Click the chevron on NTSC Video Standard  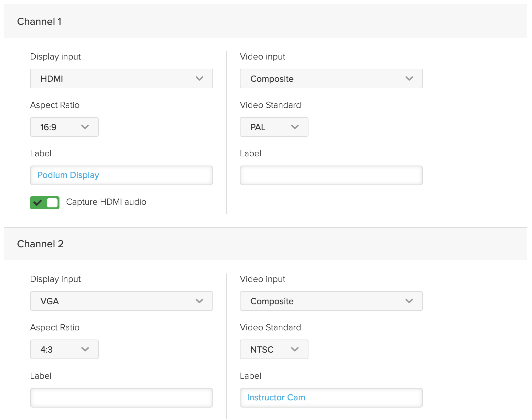[x=295, y=349]
